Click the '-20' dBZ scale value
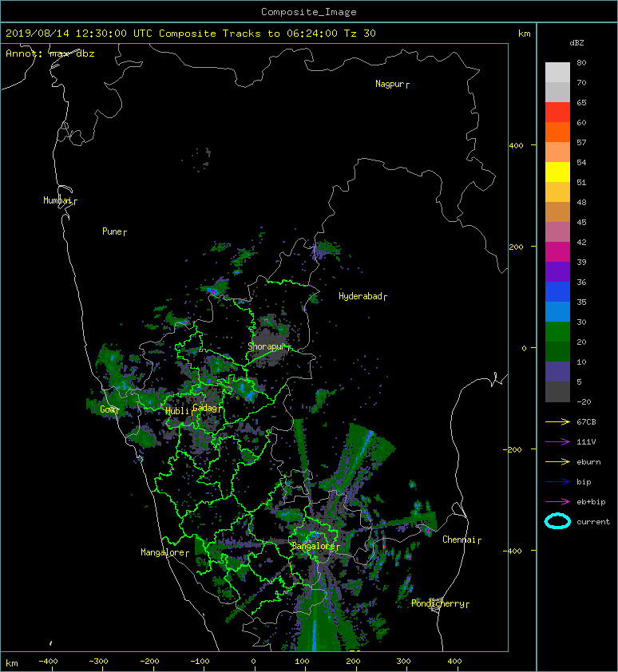This screenshot has height=672, width=618. coord(584,401)
